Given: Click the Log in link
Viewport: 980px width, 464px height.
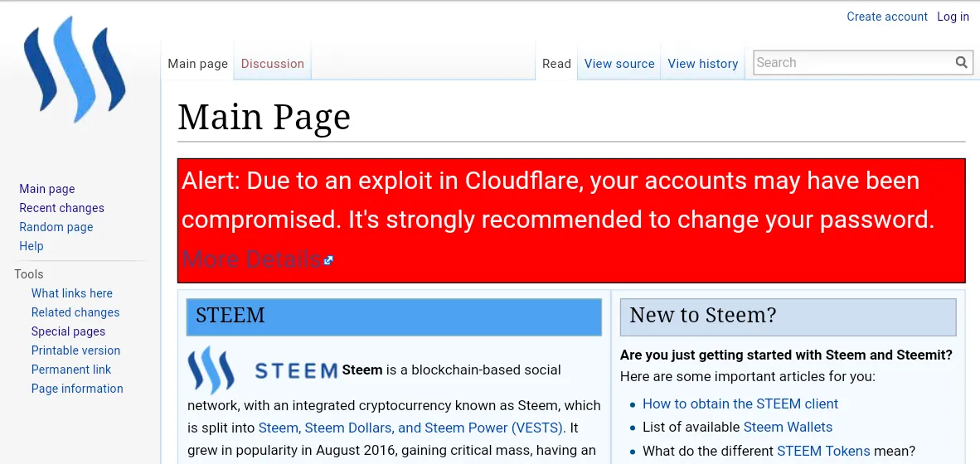Looking at the screenshot, I should (953, 17).
